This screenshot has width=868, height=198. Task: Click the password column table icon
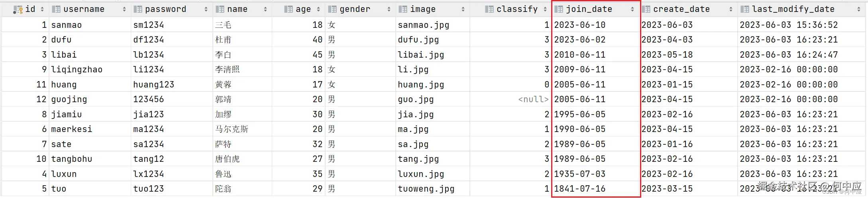click(x=138, y=9)
